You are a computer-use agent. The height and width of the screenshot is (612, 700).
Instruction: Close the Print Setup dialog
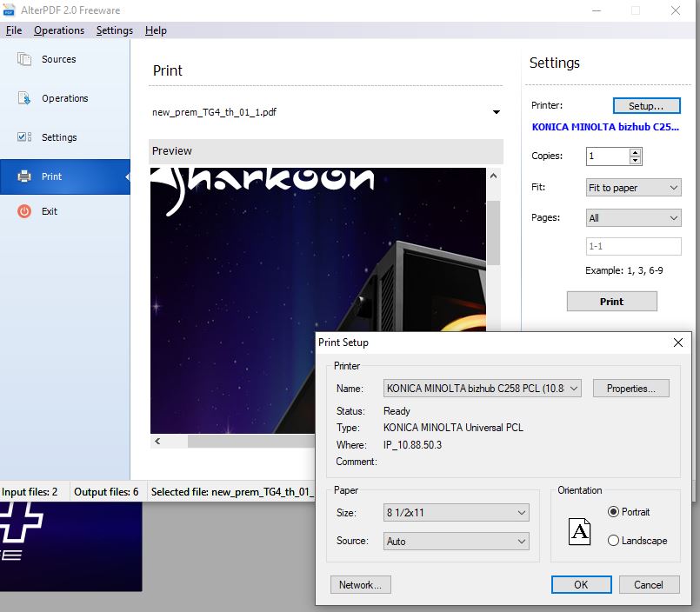tap(677, 343)
